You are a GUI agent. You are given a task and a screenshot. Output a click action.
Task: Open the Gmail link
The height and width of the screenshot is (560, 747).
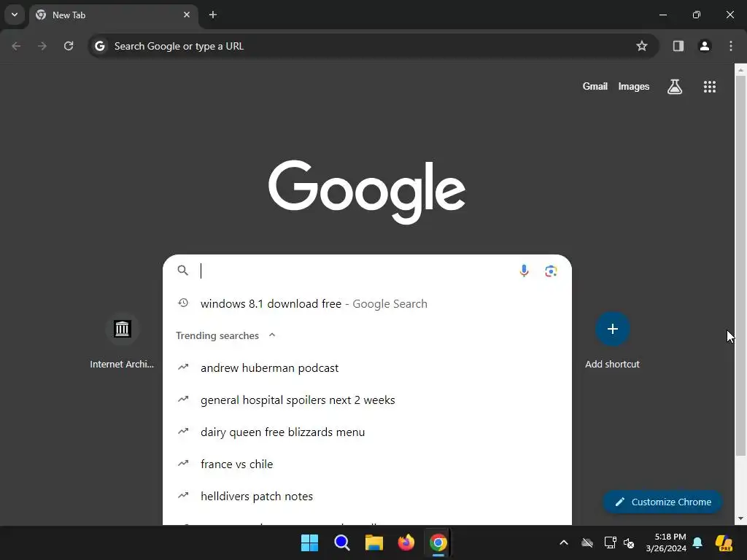(x=595, y=86)
